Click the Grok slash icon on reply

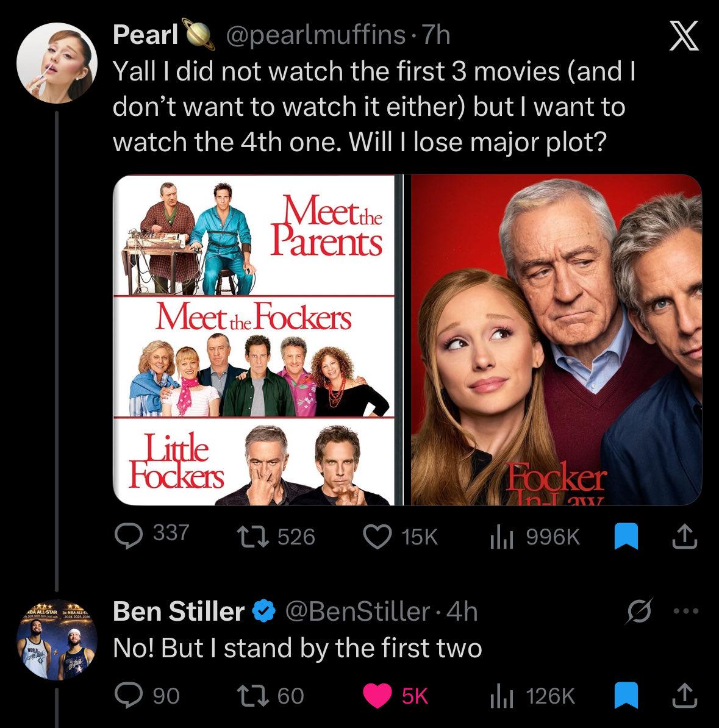640,612
